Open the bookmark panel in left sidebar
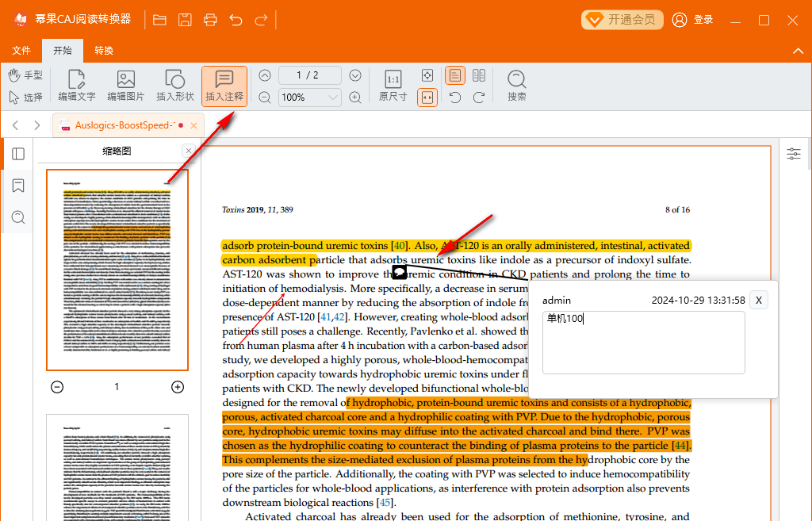Screen dimensions: 812x521 [x=18, y=186]
